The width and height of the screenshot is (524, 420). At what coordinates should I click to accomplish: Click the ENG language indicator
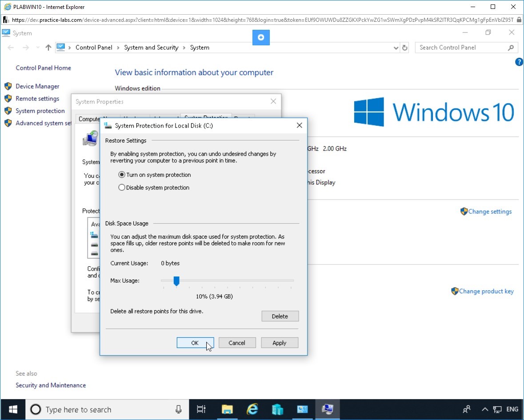tap(512, 409)
